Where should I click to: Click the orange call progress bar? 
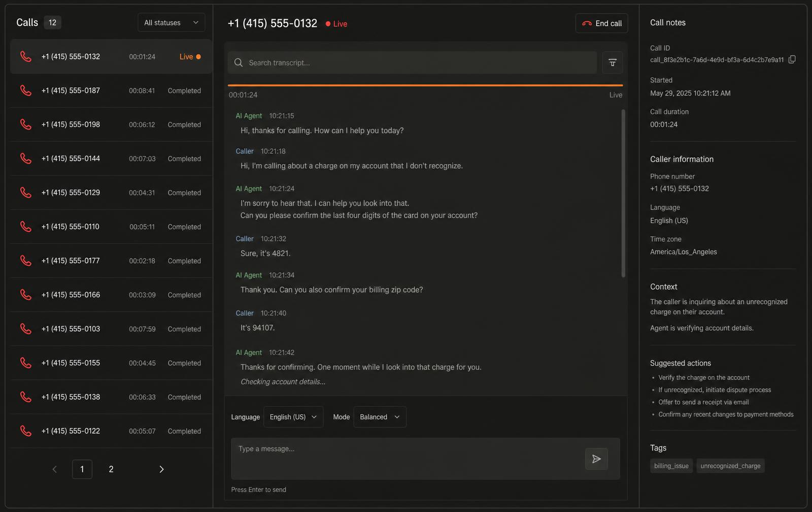click(425, 85)
